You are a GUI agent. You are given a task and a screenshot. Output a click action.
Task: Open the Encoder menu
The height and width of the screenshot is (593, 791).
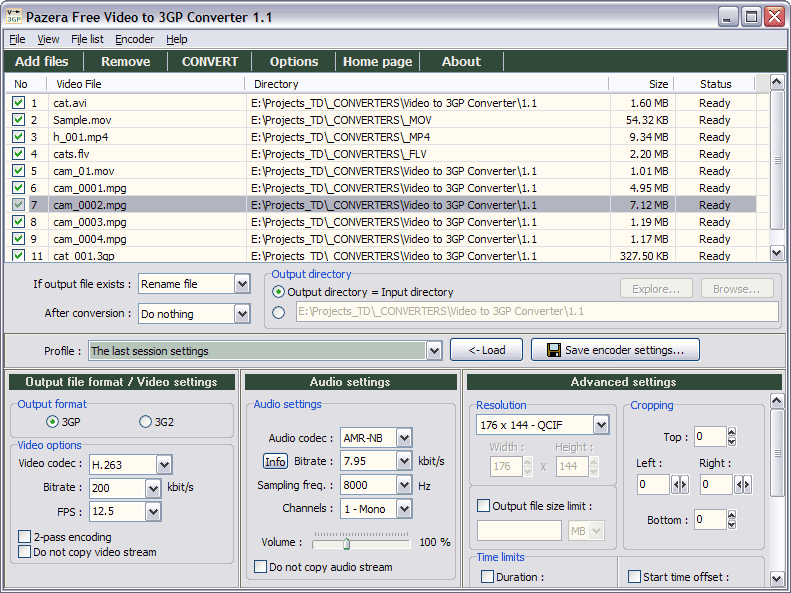click(134, 39)
